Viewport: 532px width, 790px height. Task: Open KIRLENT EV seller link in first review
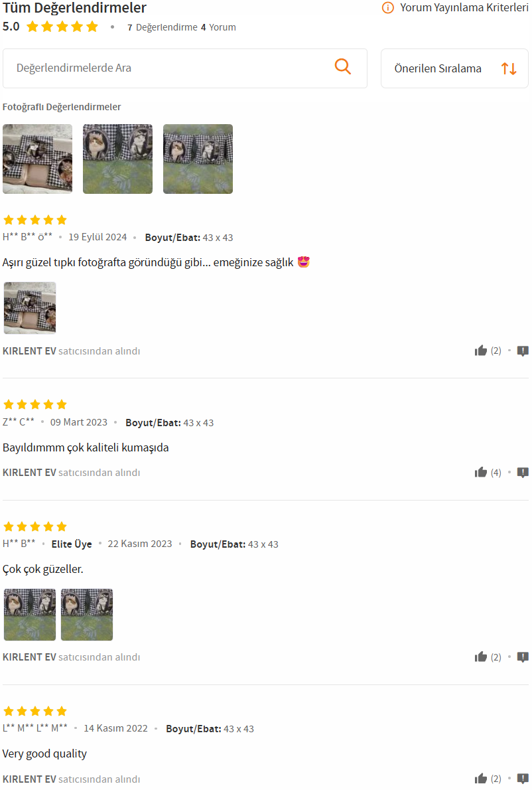coord(29,351)
